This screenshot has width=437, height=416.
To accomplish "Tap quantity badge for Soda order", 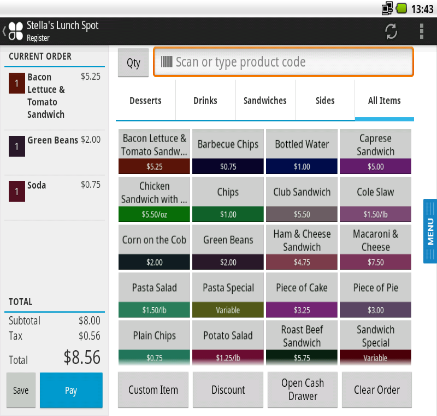I will tap(17, 191).
